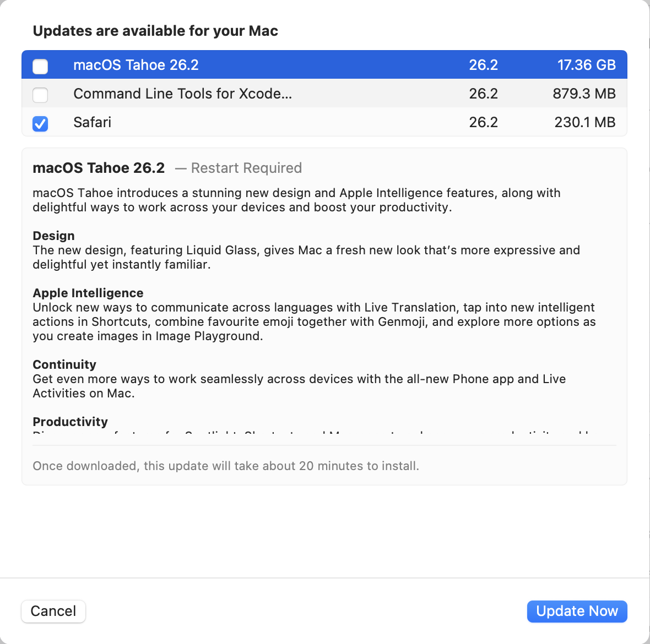Click version 26.2 in the Command Line Tools row

click(483, 94)
